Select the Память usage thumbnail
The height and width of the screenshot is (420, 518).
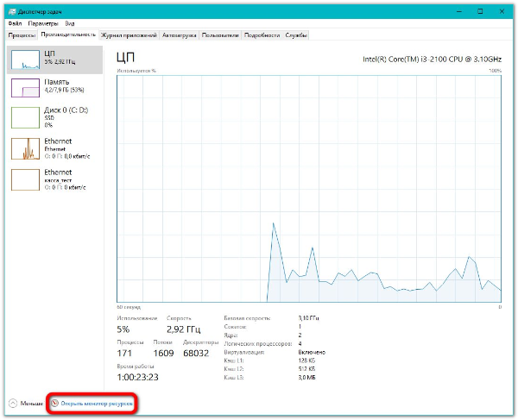coord(26,88)
